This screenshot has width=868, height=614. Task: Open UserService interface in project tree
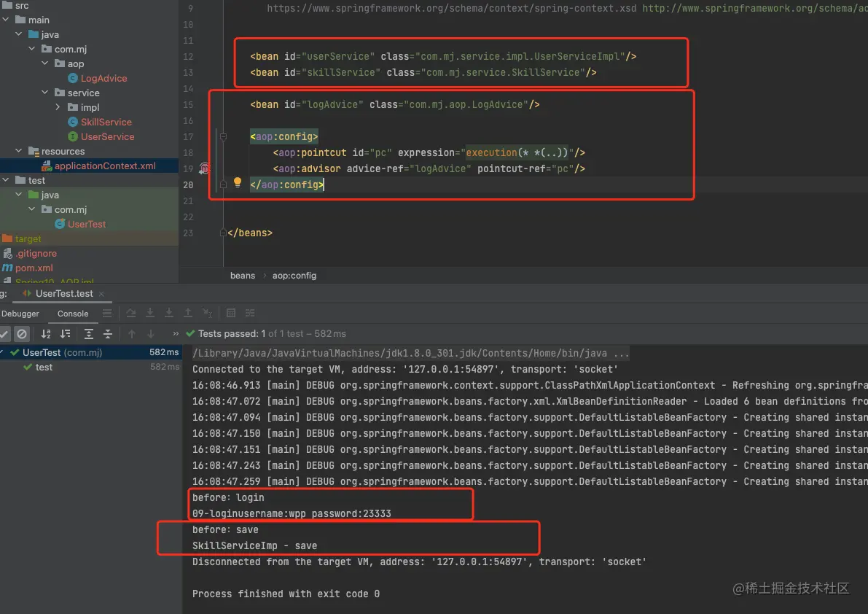107,136
